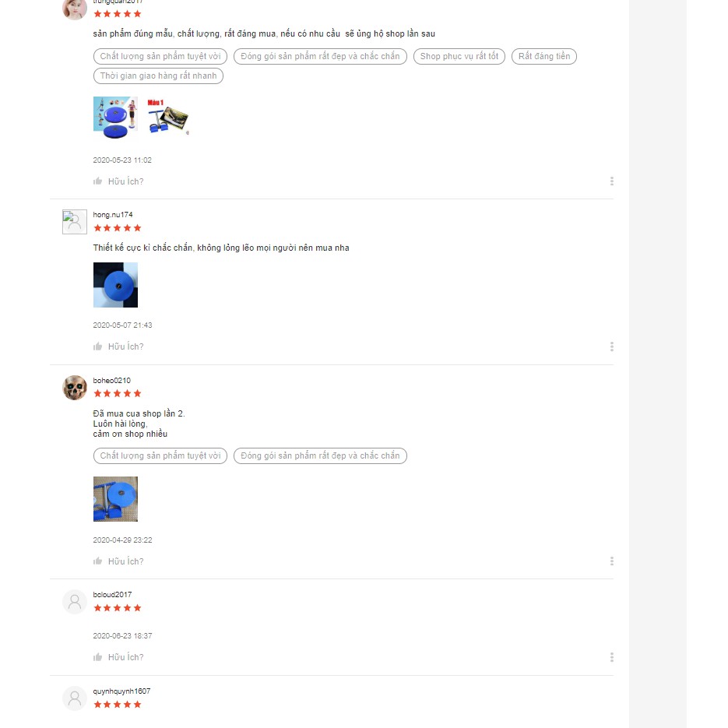Open the three-dot menu on bcloud2017's review
The image size is (728, 728).
point(612,657)
